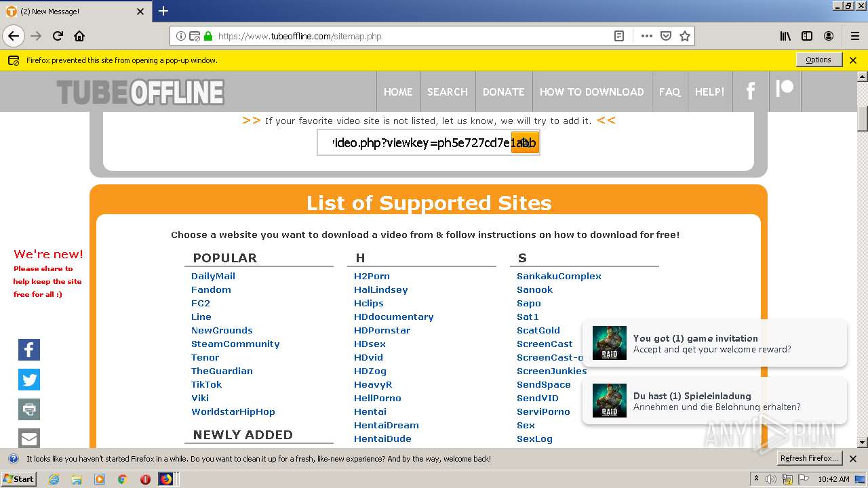Open the NewGrounds link
Image resolution: width=868 pixels, height=488 pixels.
222,330
